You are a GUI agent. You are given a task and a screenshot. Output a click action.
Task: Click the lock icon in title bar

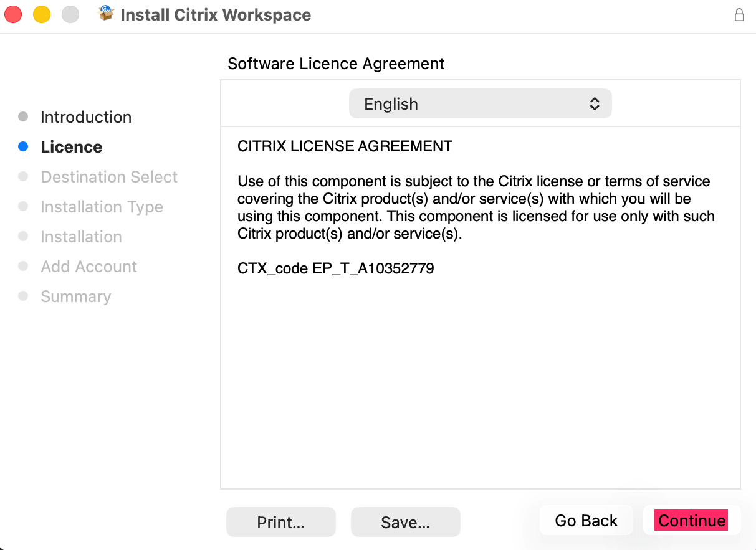pyautogui.click(x=739, y=15)
